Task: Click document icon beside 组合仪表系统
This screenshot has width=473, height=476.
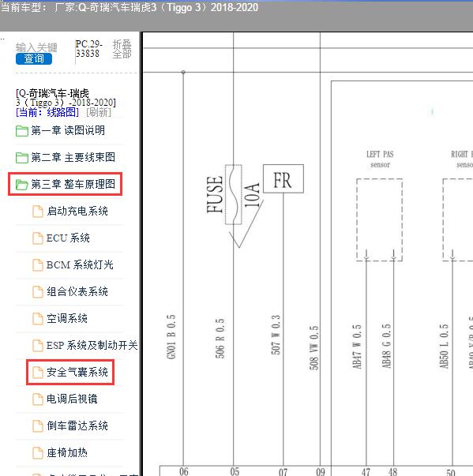Action: click(38, 292)
